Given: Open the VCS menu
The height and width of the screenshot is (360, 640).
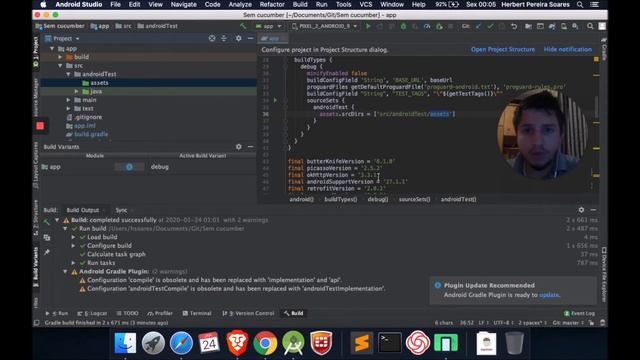Looking at the screenshot, I should [x=366, y=4].
